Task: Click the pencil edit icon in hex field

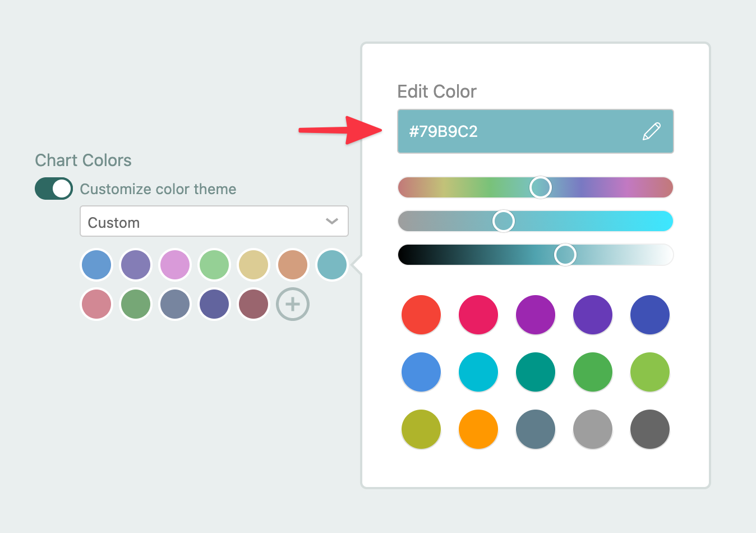Action: click(651, 131)
